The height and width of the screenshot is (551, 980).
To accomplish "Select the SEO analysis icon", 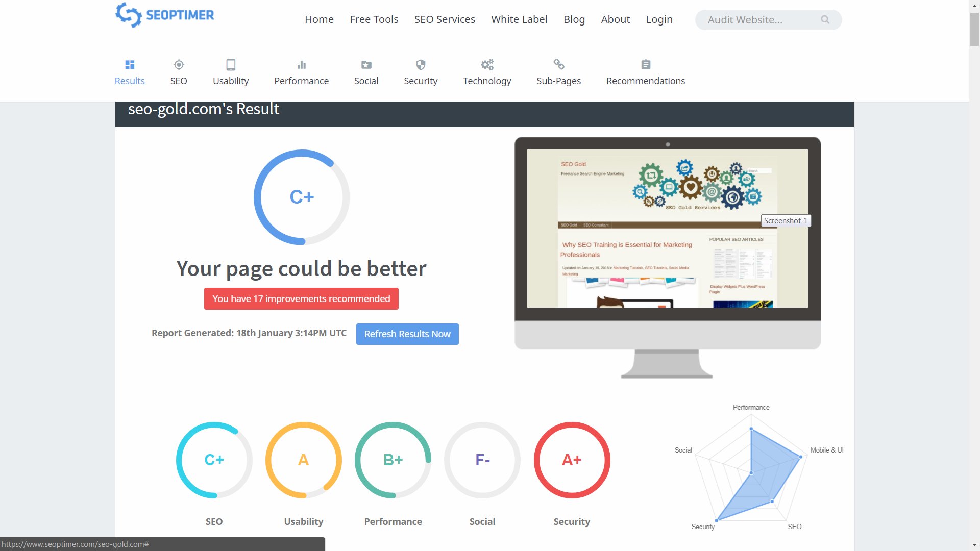I will 178,65.
